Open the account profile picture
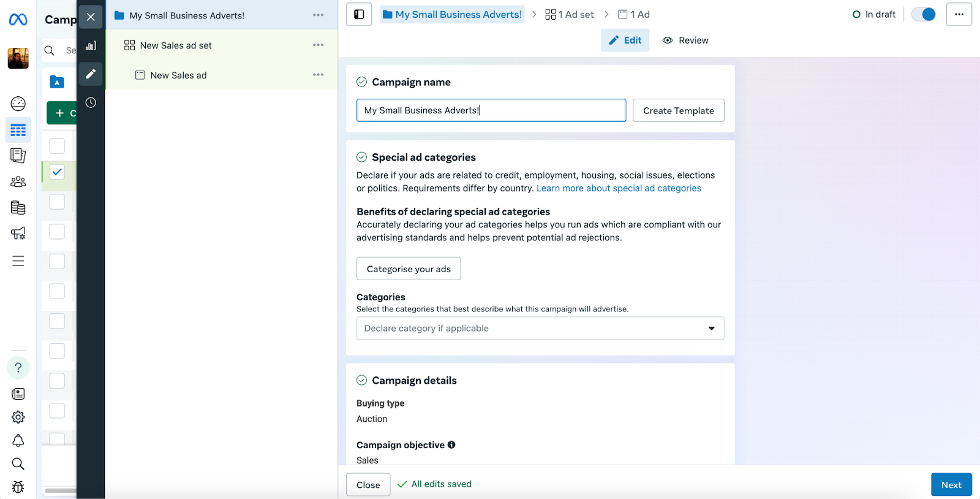980x499 pixels. (x=18, y=58)
